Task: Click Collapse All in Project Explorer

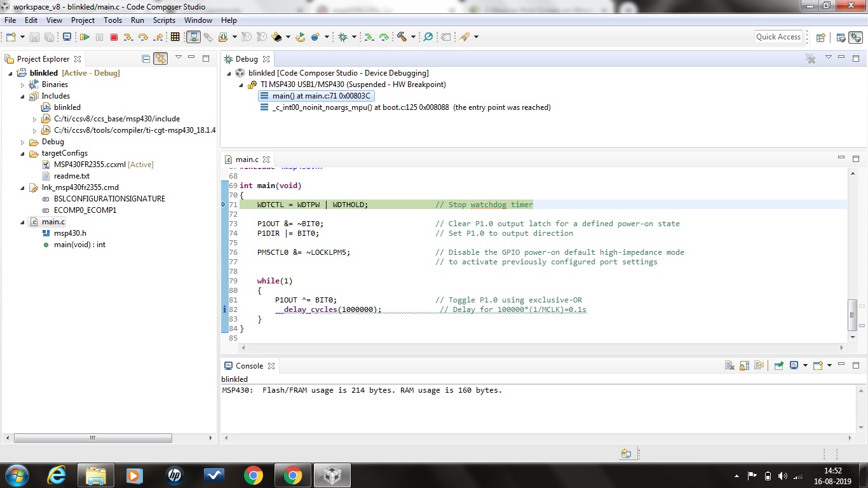Action: [x=146, y=58]
